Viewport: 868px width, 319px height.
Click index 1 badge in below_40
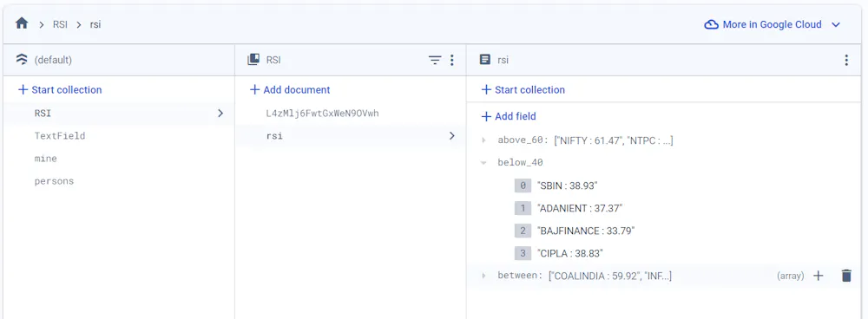click(x=523, y=208)
